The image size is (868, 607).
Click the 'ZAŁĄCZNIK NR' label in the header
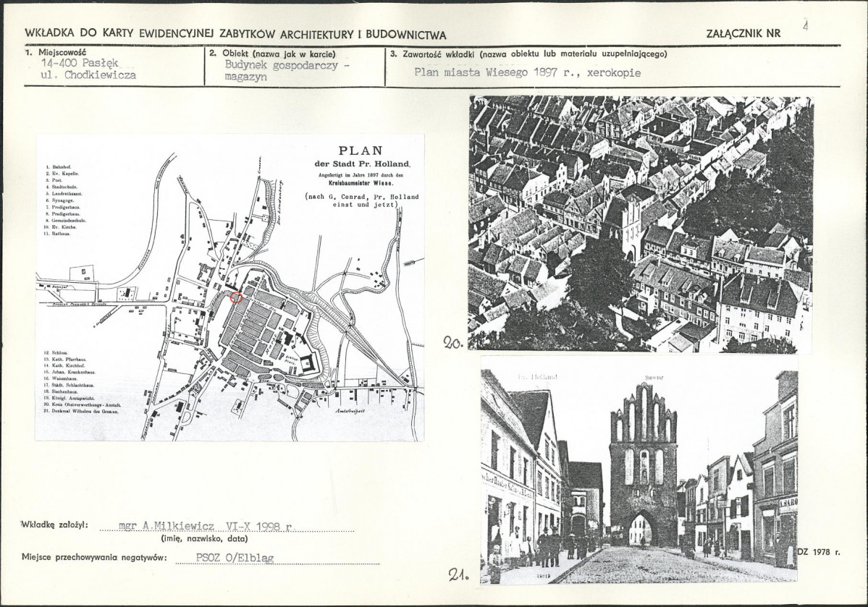pos(743,34)
